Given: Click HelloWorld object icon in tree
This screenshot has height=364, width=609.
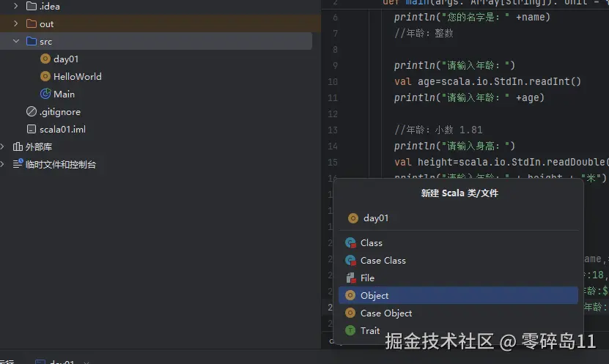Looking at the screenshot, I should tap(45, 76).
